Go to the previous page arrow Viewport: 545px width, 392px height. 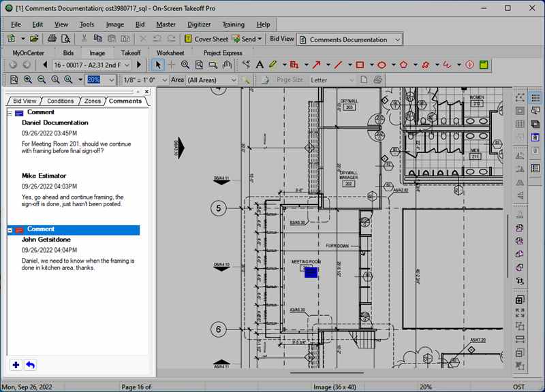pos(45,65)
